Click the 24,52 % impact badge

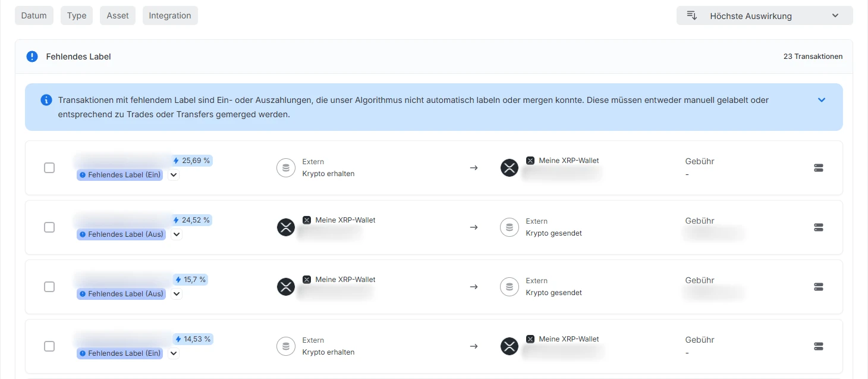pos(192,220)
